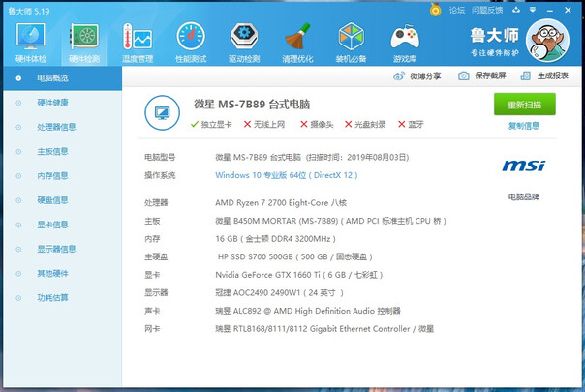Click the green 重新扫描 rescan button
This screenshot has height=392, width=585.
click(x=524, y=105)
